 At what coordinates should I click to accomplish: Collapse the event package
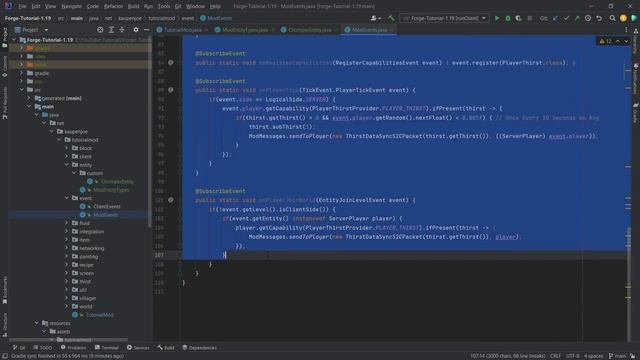[67, 198]
